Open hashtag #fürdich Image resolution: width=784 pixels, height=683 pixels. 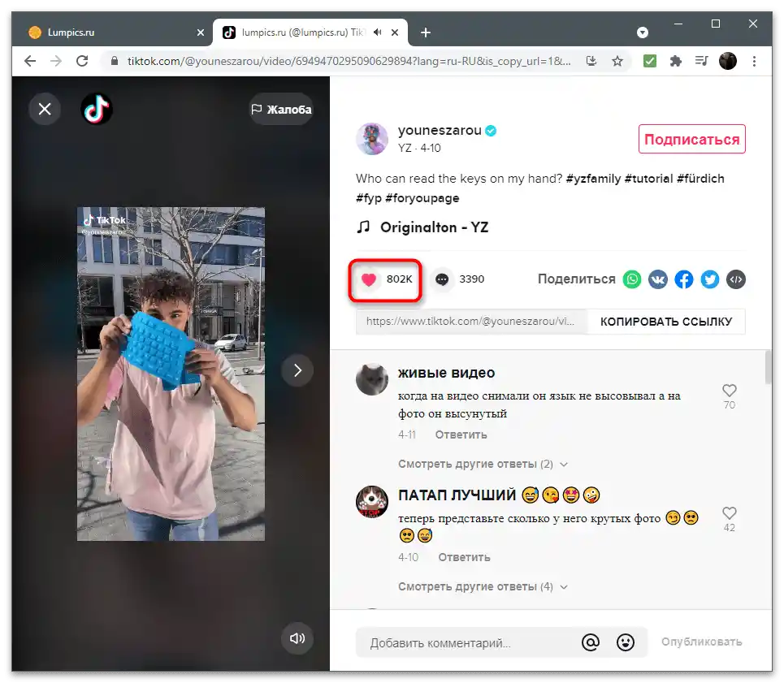(700, 179)
